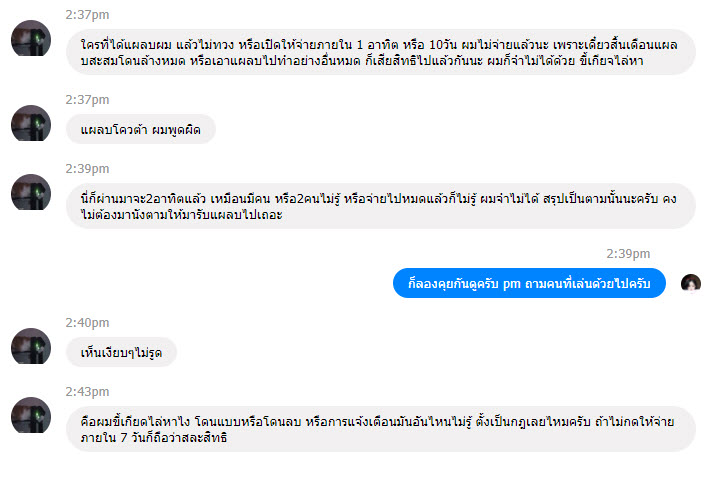This screenshot has height=487, width=714.
Task: Click the 2:37pm timestamp above the first message
Action: point(87,15)
